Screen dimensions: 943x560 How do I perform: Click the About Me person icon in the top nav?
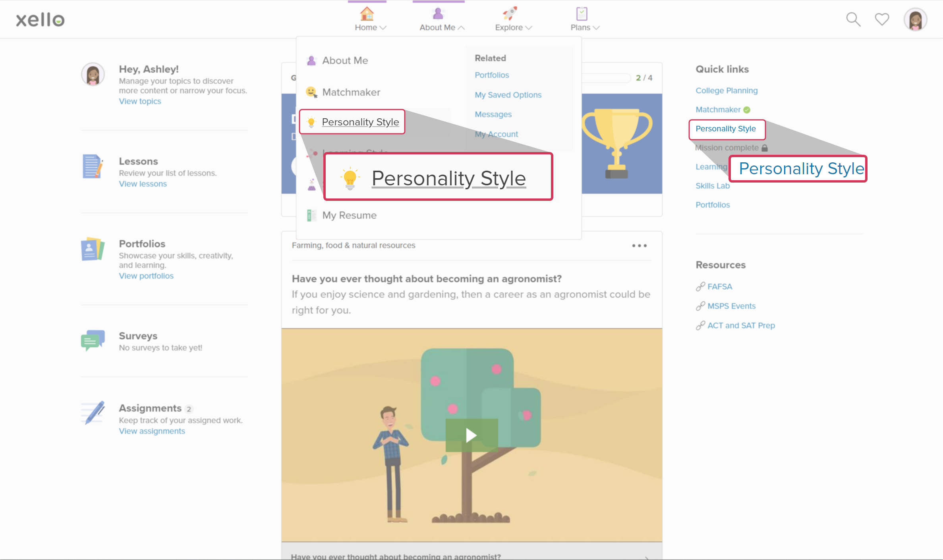438,13
